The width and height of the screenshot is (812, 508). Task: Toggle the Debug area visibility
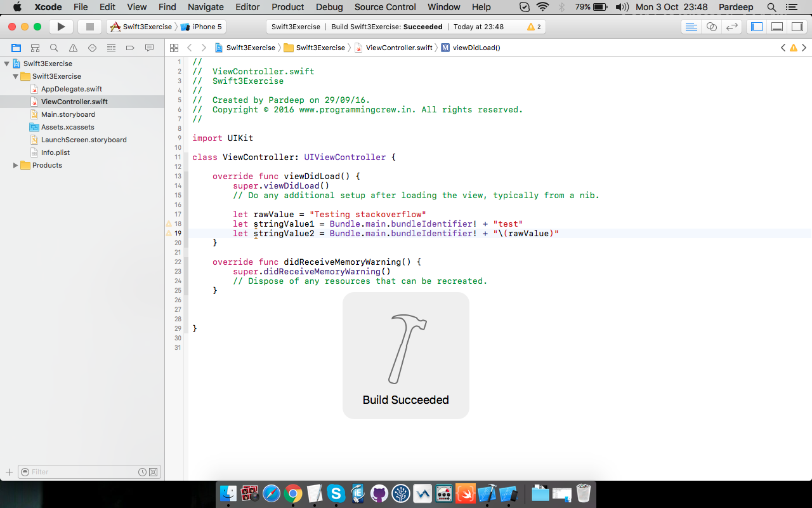[x=776, y=27]
